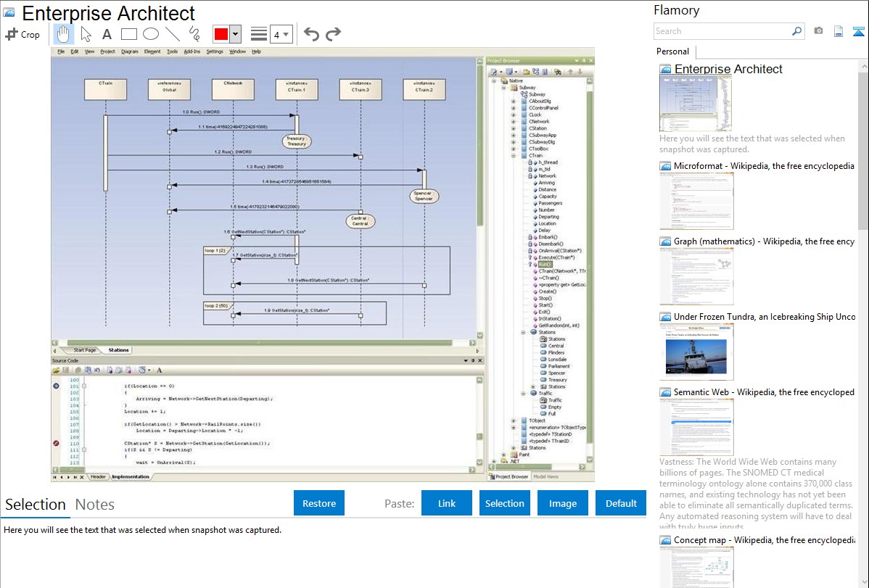The image size is (869, 588).
Task: Undo the last annotation
Action: (x=311, y=34)
